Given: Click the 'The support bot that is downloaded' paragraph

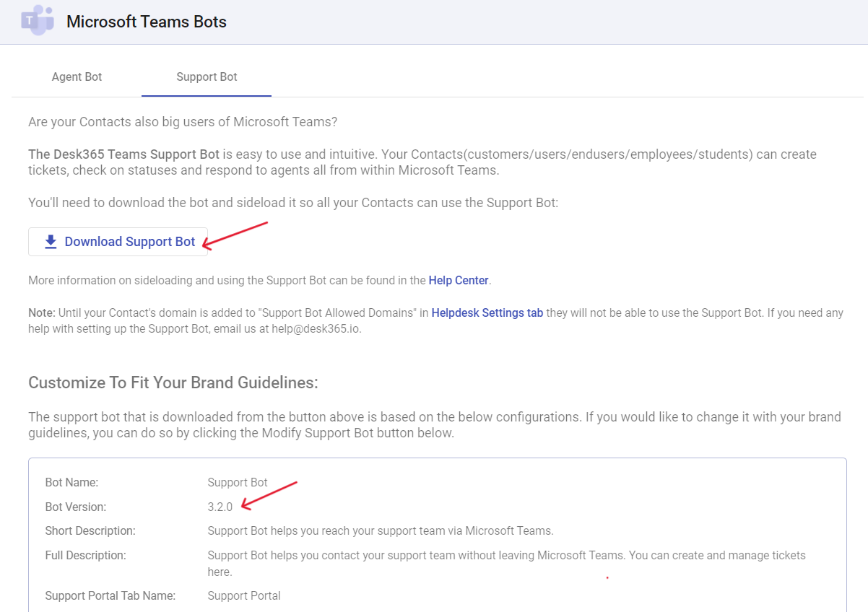Looking at the screenshot, I should [435, 425].
